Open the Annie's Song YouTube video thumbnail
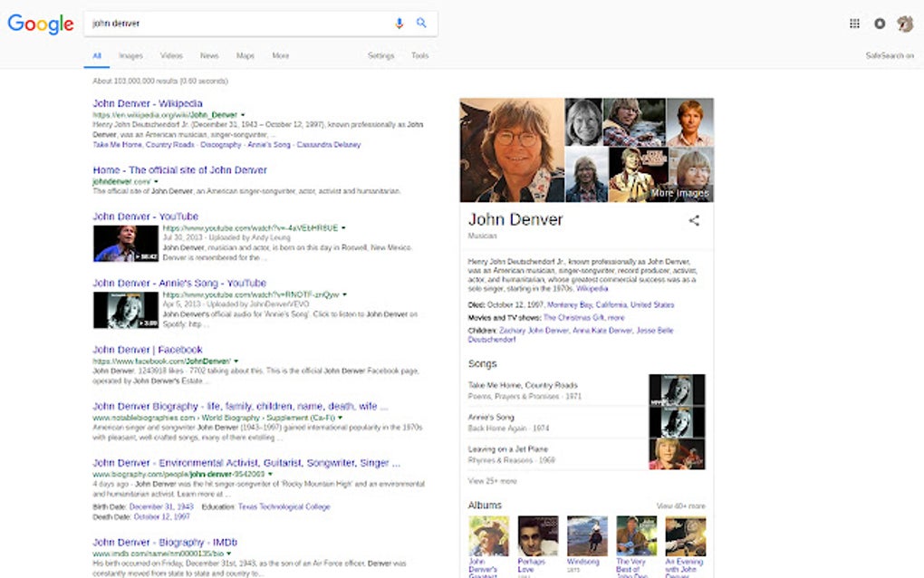This screenshot has height=578, width=924. 126,310
